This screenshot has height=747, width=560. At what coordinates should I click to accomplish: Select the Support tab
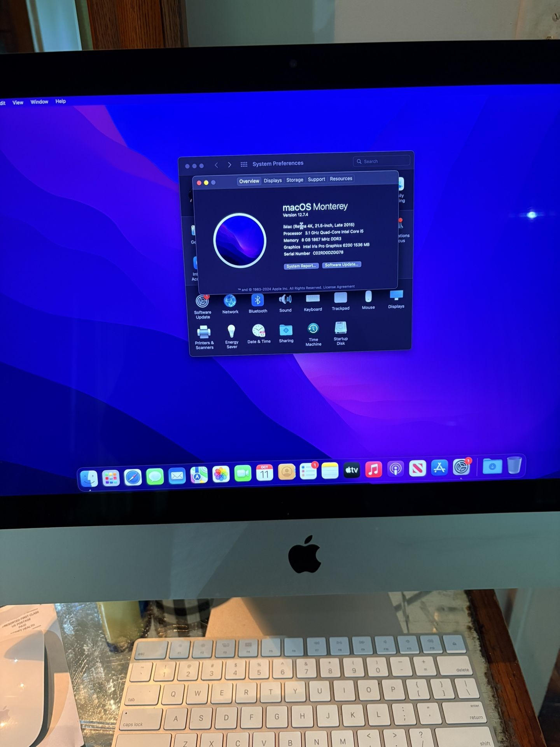pos(316,179)
